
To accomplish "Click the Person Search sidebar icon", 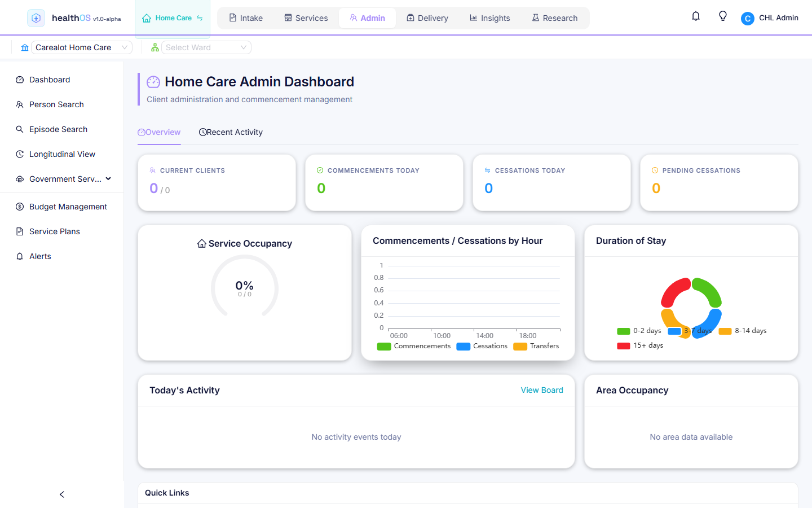I will [x=20, y=104].
